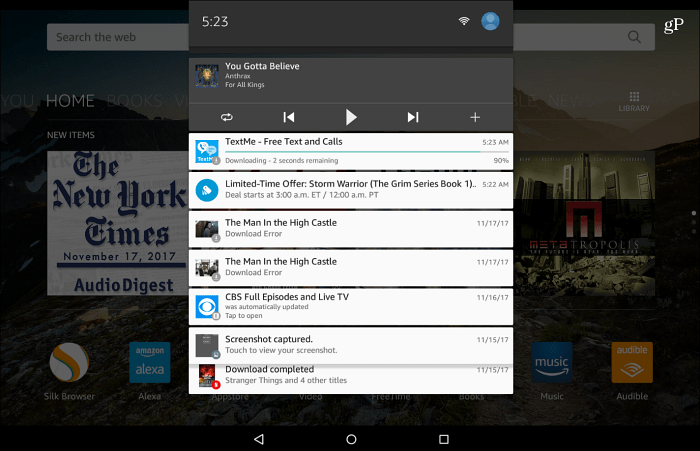Image resolution: width=700 pixels, height=451 pixels.
Task: Click the You Gotta Believe song title
Action: [x=262, y=66]
